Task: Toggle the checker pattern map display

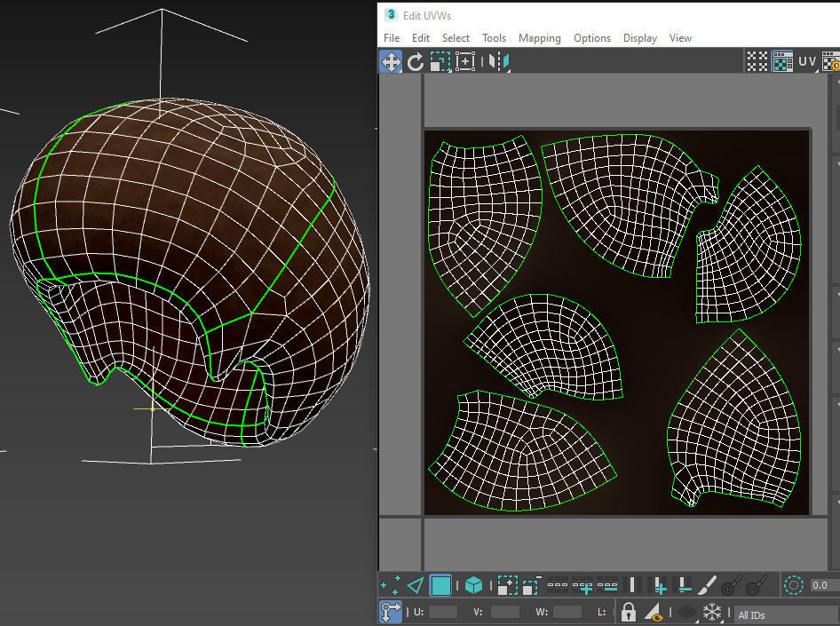Action: tap(757, 61)
